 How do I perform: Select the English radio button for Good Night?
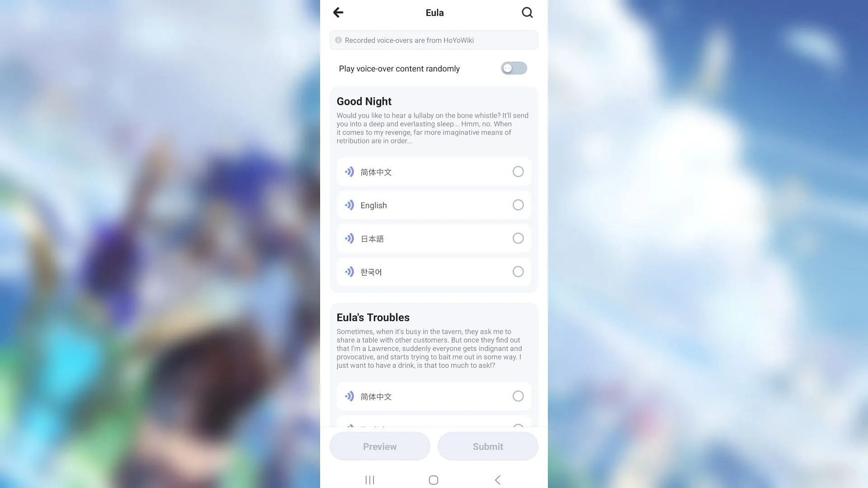pyautogui.click(x=518, y=205)
